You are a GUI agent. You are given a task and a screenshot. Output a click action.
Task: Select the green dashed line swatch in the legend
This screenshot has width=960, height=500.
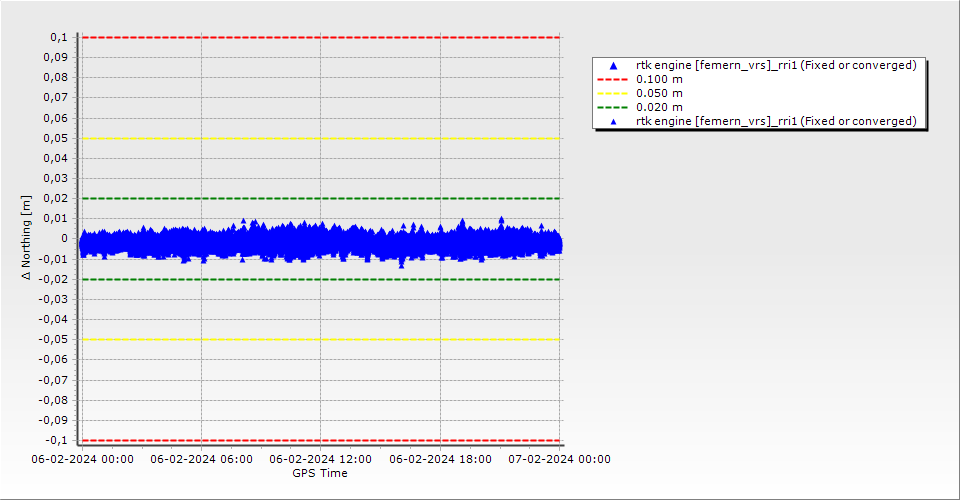(x=613, y=107)
